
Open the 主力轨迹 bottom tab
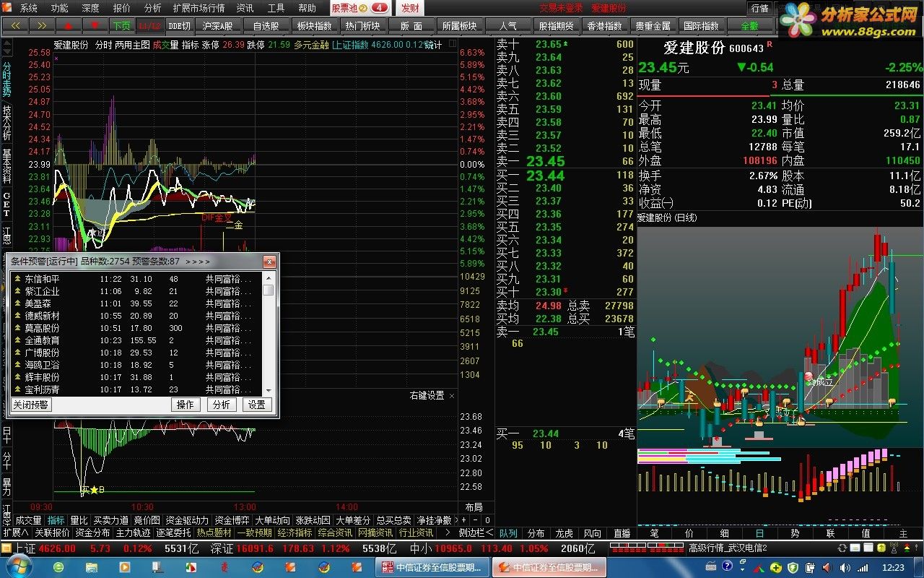coord(134,532)
